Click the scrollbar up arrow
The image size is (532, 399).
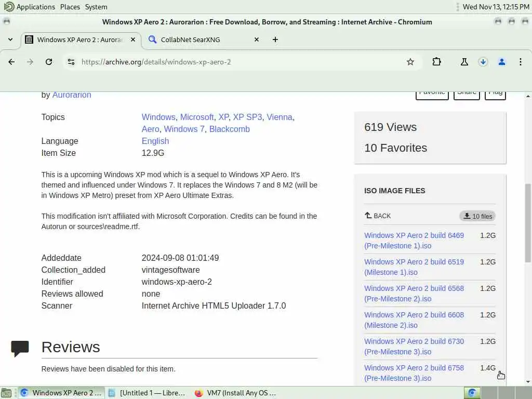pos(528,96)
